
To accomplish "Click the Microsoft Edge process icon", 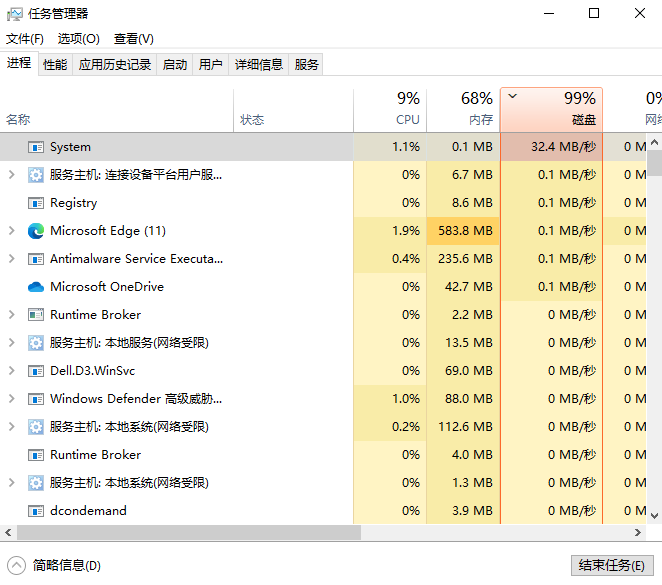I will 36,231.
